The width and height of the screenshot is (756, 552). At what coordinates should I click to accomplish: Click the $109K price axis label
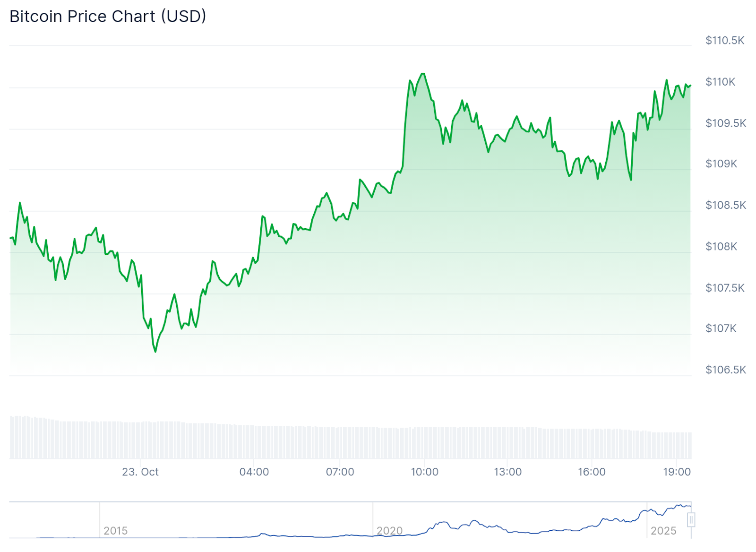(722, 164)
